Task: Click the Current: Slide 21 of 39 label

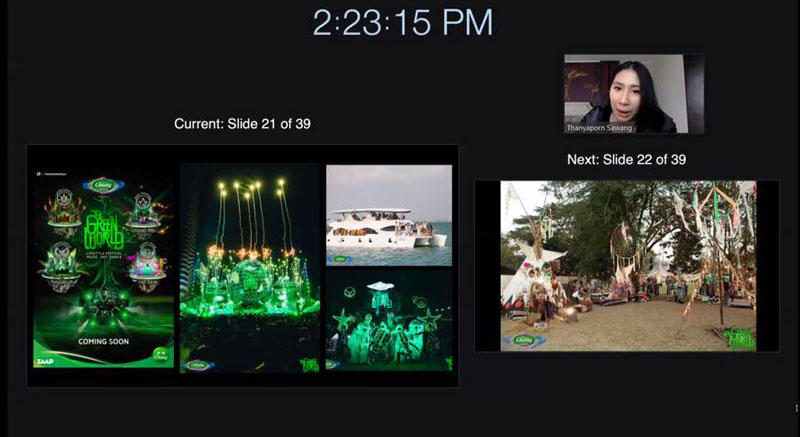Action: click(x=242, y=124)
